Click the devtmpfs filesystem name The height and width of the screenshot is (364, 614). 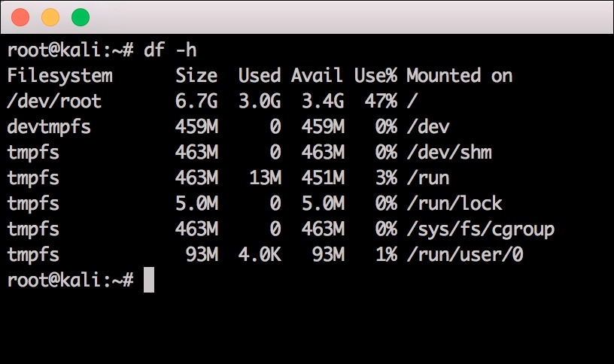(x=49, y=127)
